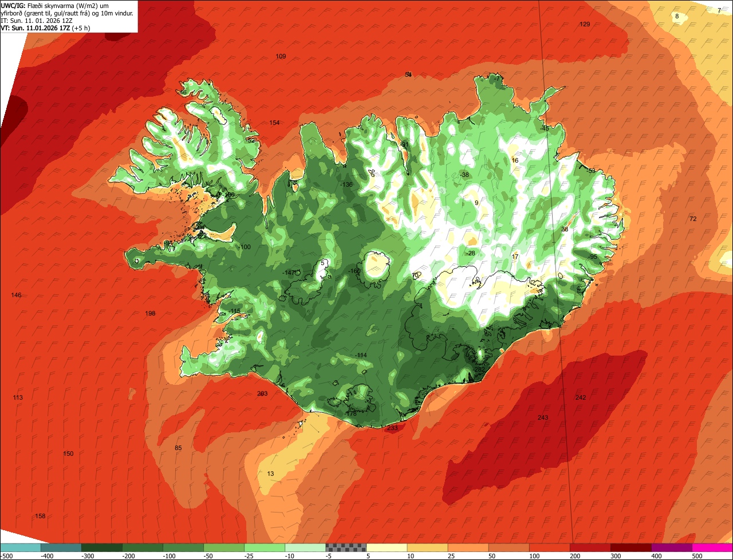The width and height of the screenshot is (733, 560).
Task: Click the map value 154
Action: point(275,123)
